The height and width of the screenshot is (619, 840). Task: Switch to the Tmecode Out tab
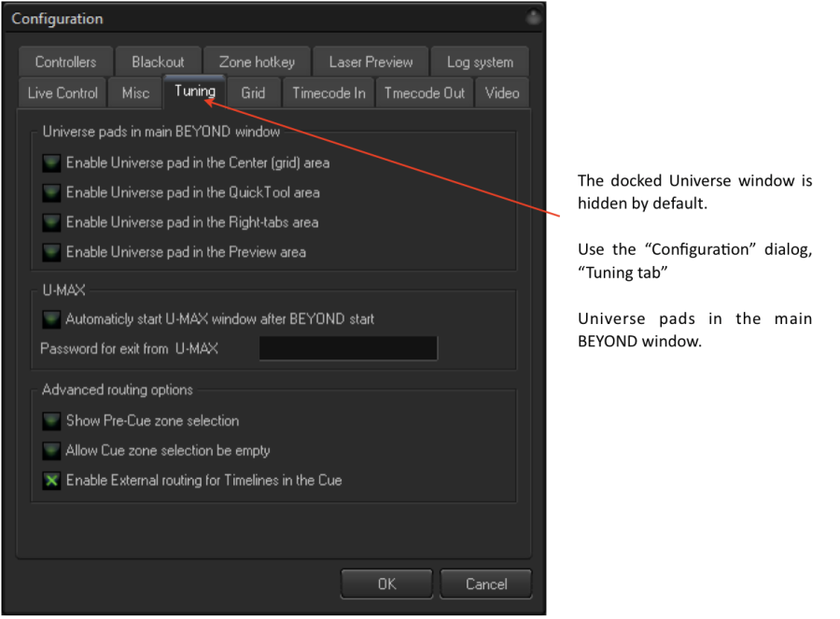coord(425,92)
